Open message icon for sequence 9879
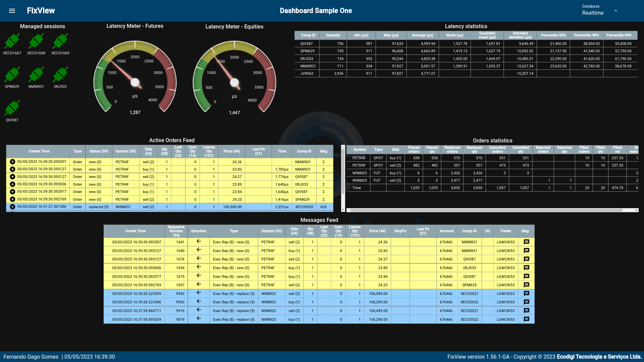This screenshot has width=644, height=362. click(526, 319)
